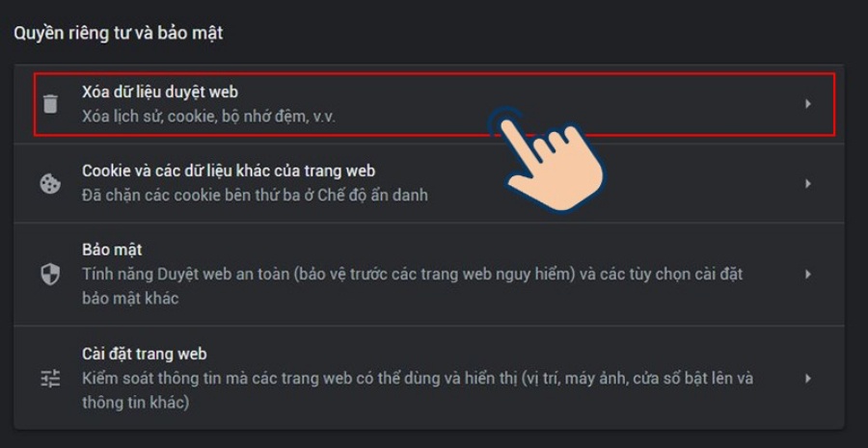The height and width of the screenshot is (448, 868).
Task: Click the pointing hand cursor graphic
Action: point(547,158)
